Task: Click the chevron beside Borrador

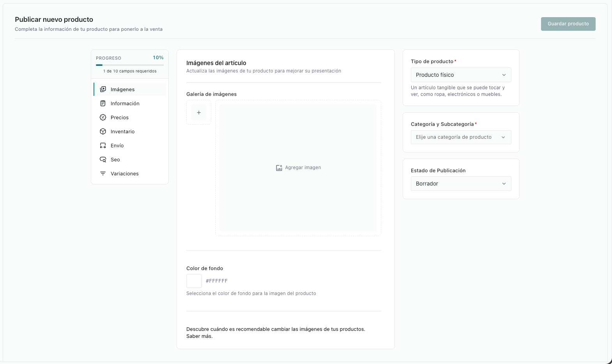Action: point(504,184)
